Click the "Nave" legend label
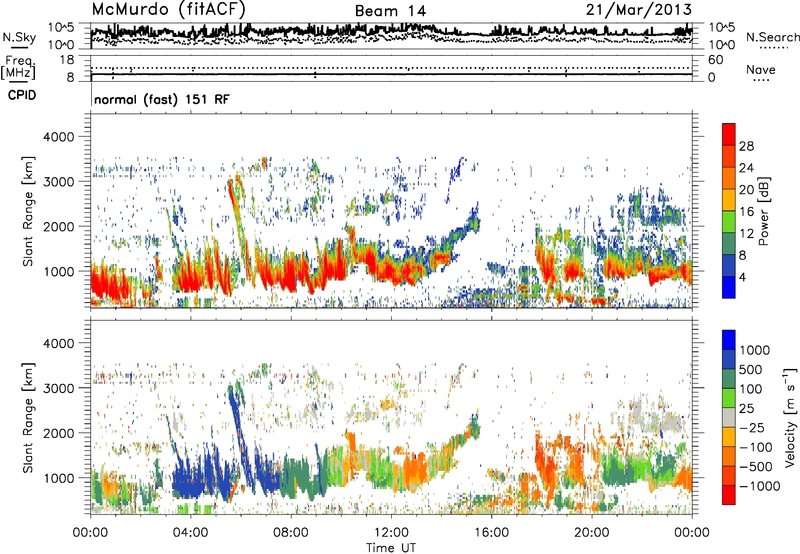The width and height of the screenshot is (800, 554). tap(761, 69)
